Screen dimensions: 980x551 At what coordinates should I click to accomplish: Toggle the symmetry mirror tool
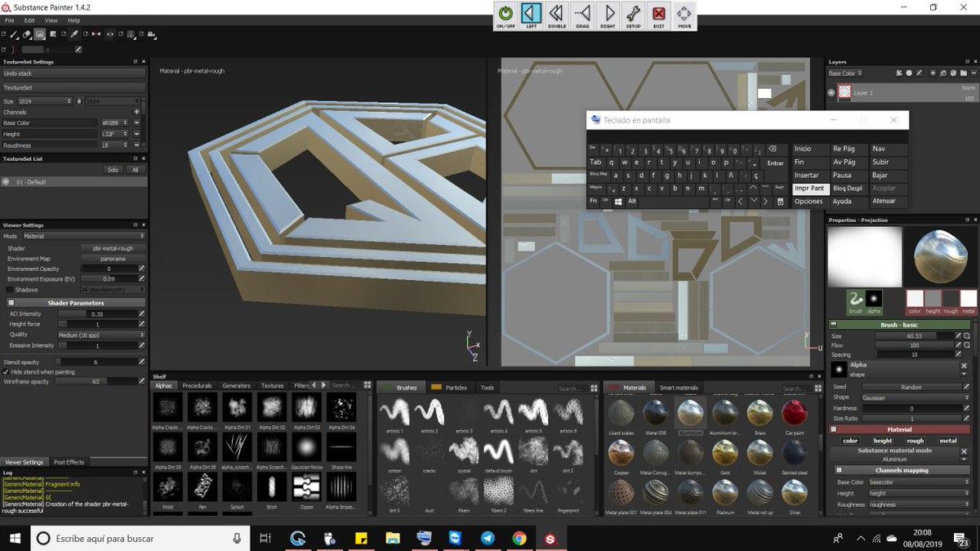(x=96, y=34)
